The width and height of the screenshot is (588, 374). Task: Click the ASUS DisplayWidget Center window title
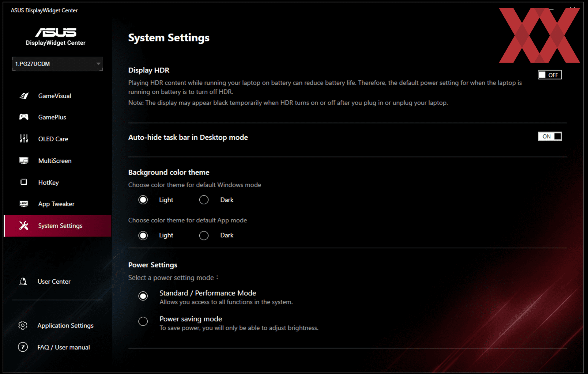click(44, 10)
